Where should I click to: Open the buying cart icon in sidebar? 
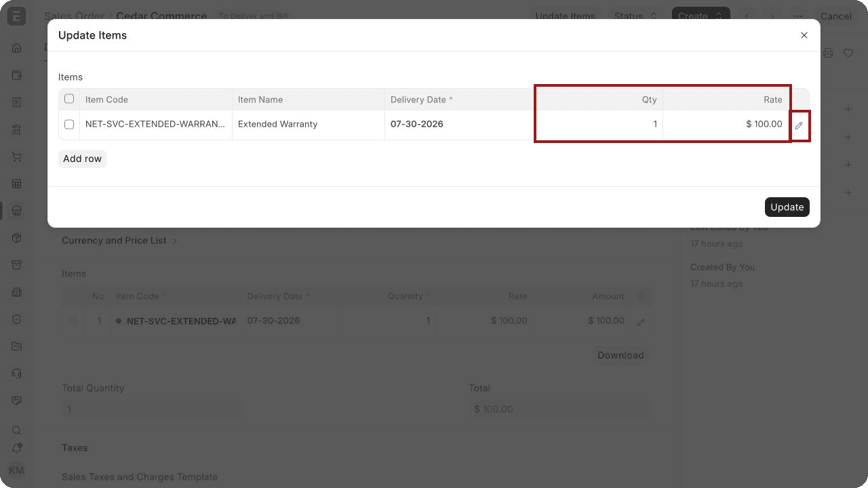coord(17,157)
